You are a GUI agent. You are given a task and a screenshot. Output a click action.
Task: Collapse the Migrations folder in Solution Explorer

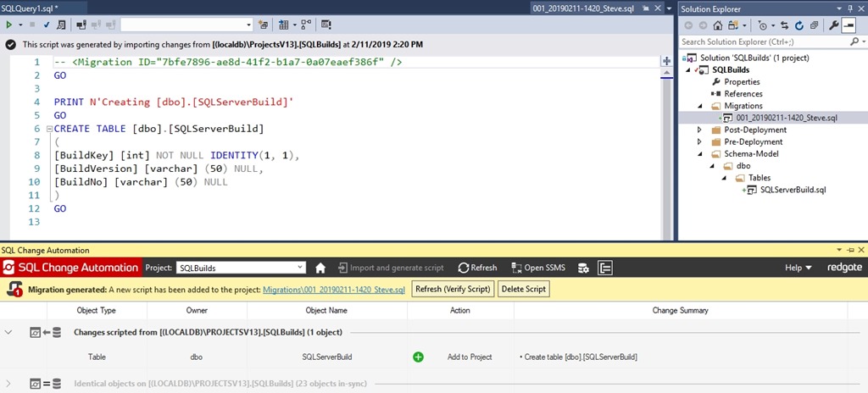pyautogui.click(x=700, y=106)
